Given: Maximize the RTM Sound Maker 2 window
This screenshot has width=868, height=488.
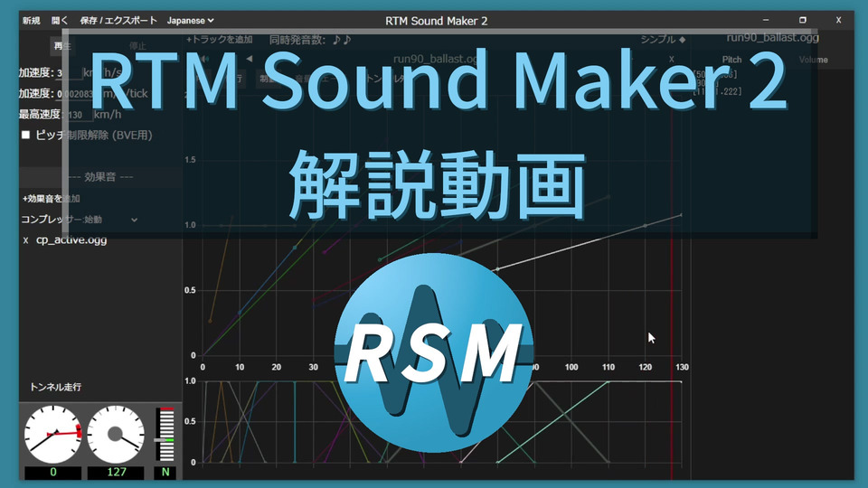Looking at the screenshot, I should [x=803, y=20].
